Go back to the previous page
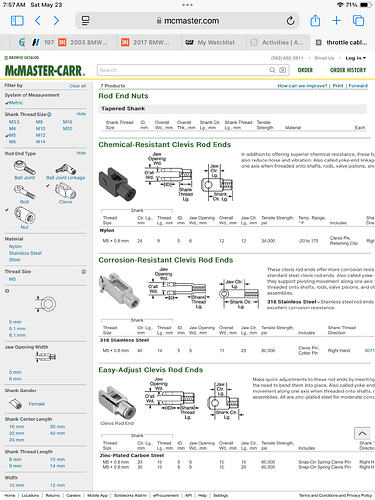 click(38, 21)
